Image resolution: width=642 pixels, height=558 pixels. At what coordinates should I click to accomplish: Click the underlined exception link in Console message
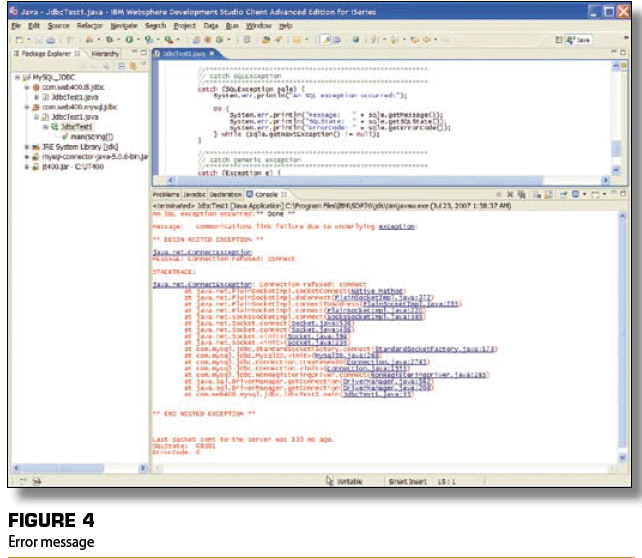pos(396,226)
